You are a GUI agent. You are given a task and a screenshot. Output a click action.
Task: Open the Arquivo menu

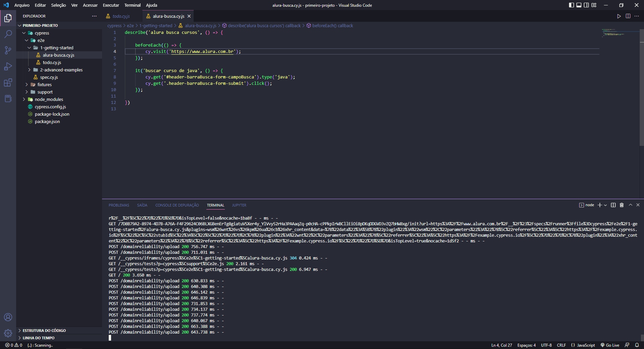click(22, 5)
